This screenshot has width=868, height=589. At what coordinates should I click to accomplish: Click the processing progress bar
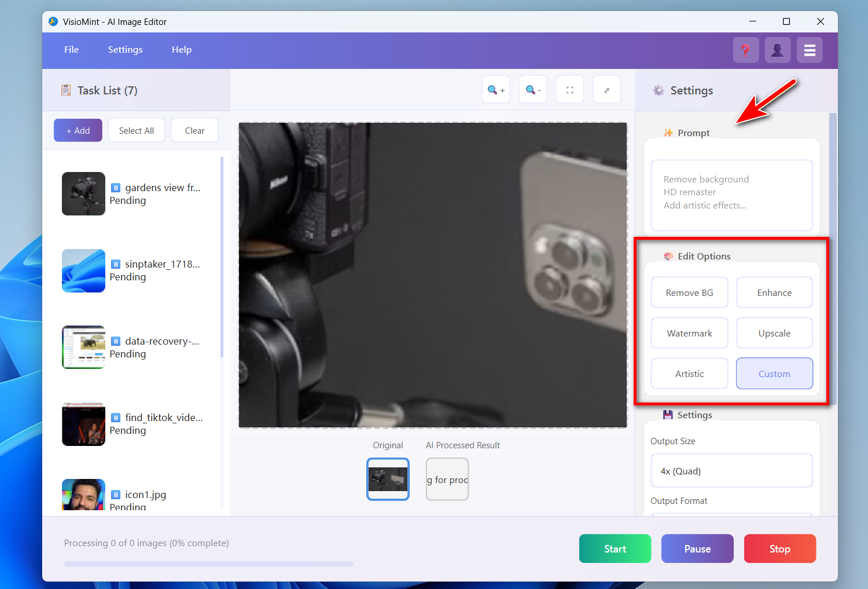point(208,564)
